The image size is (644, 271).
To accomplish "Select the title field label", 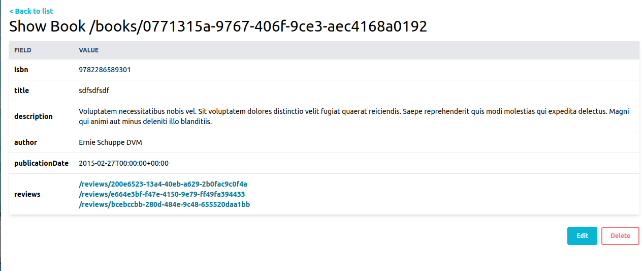I will [22, 91].
